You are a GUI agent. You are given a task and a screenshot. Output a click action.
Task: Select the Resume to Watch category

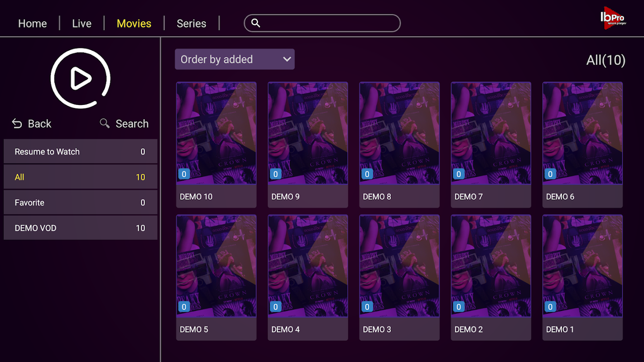click(x=81, y=152)
